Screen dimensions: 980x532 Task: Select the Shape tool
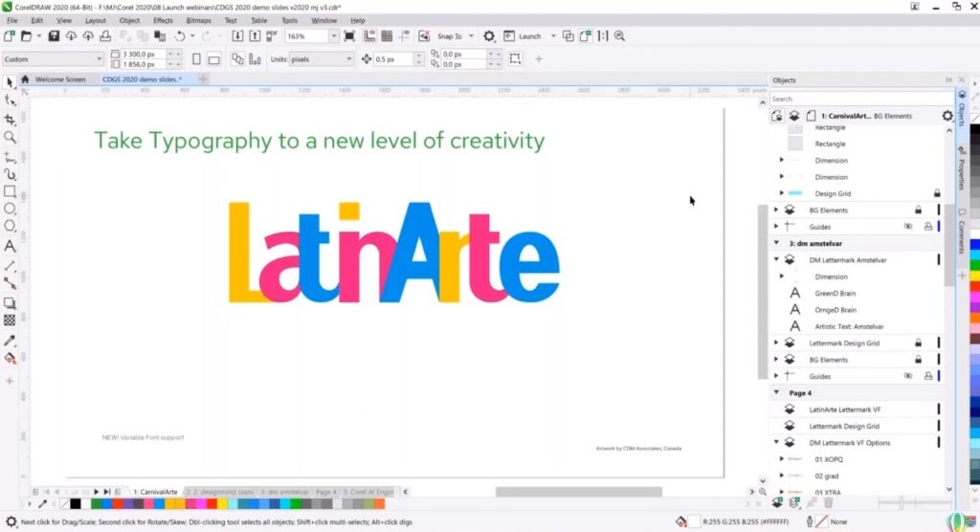pyautogui.click(x=10, y=100)
